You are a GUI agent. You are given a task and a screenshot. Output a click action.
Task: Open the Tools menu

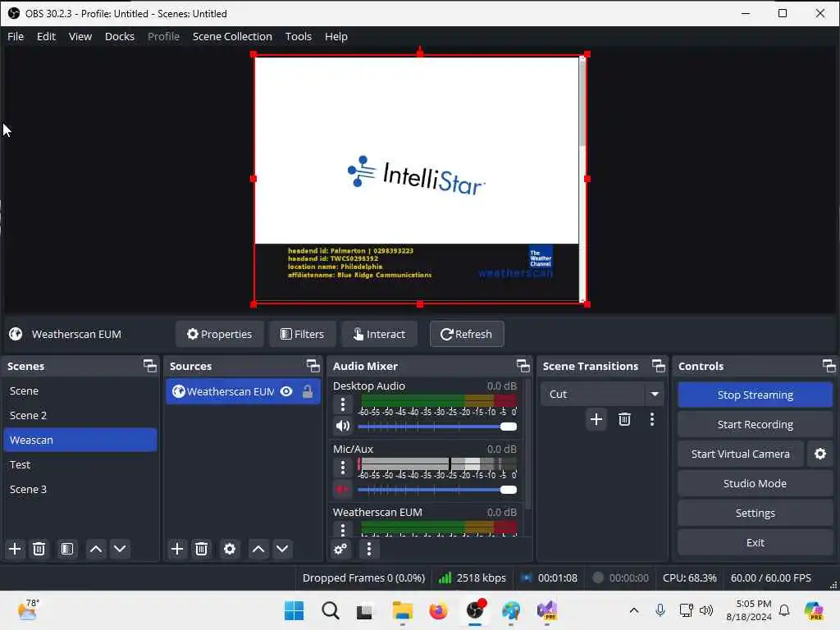(x=299, y=36)
